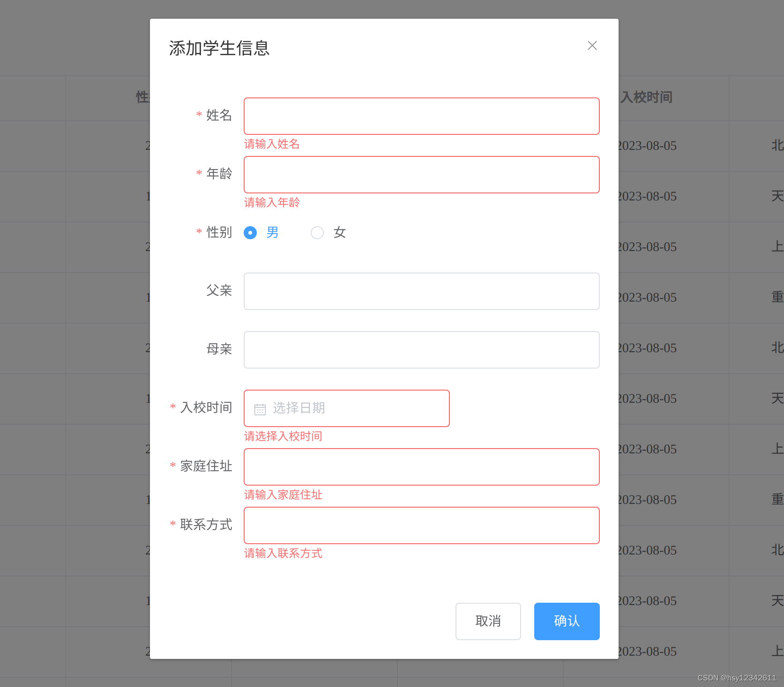Screen dimensions: 784x687
Task: Click the 联系方式 contact input field
Action: tap(421, 525)
